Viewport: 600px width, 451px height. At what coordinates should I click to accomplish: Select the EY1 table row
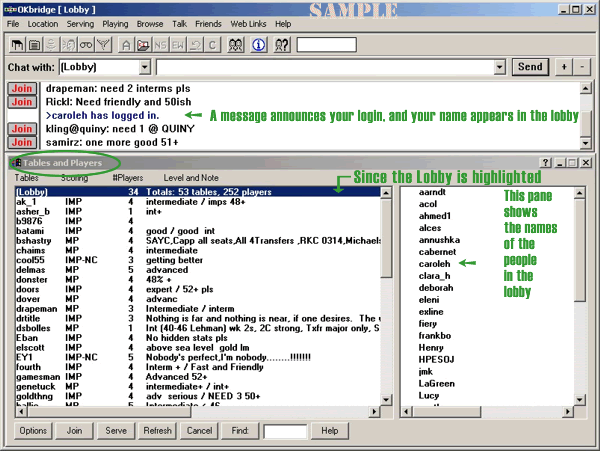click(198, 357)
